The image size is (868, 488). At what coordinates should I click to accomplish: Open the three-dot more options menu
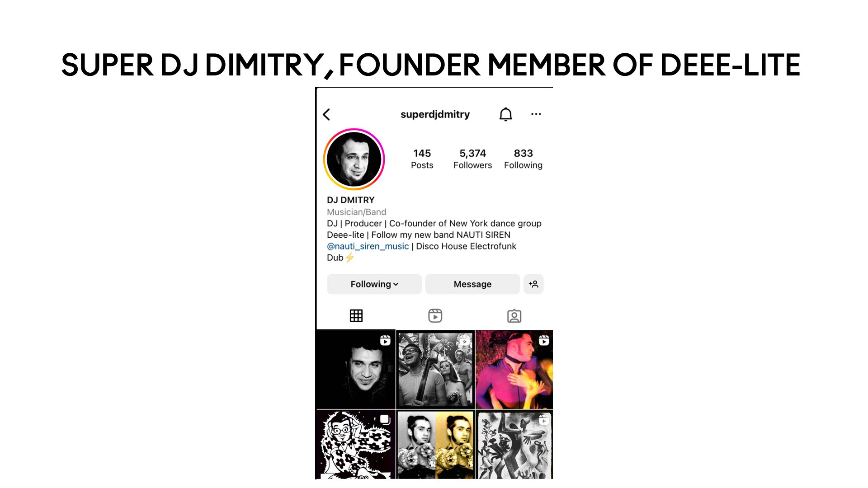point(536,114)
